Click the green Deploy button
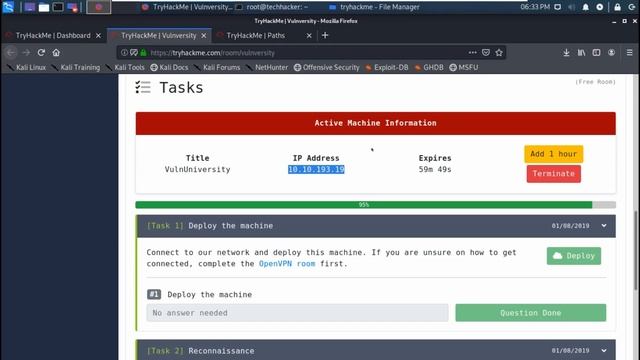Image resolution: width=640 pixels, height=360 pixels. pyautogui.click(x=573, y=256)
